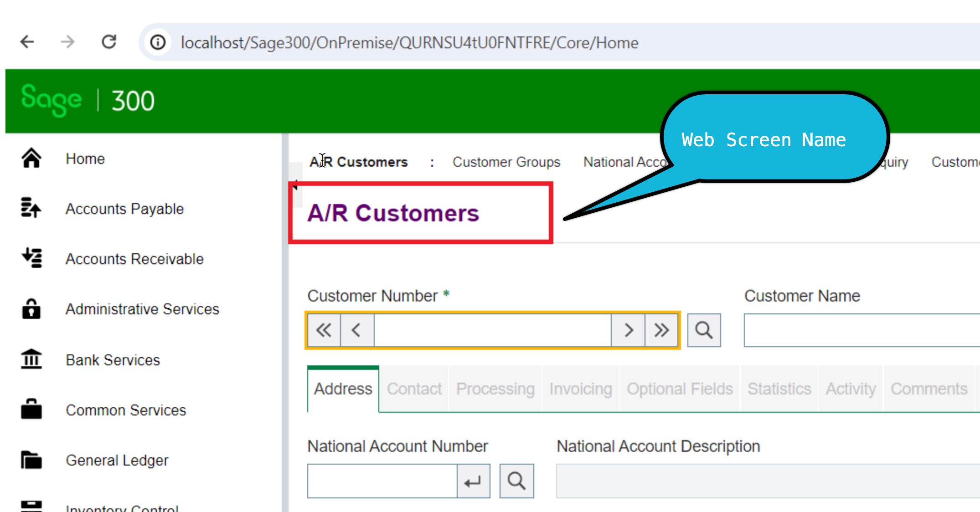Switch to the Contact tab
980x512 pixels.
(x=414, y=389)
